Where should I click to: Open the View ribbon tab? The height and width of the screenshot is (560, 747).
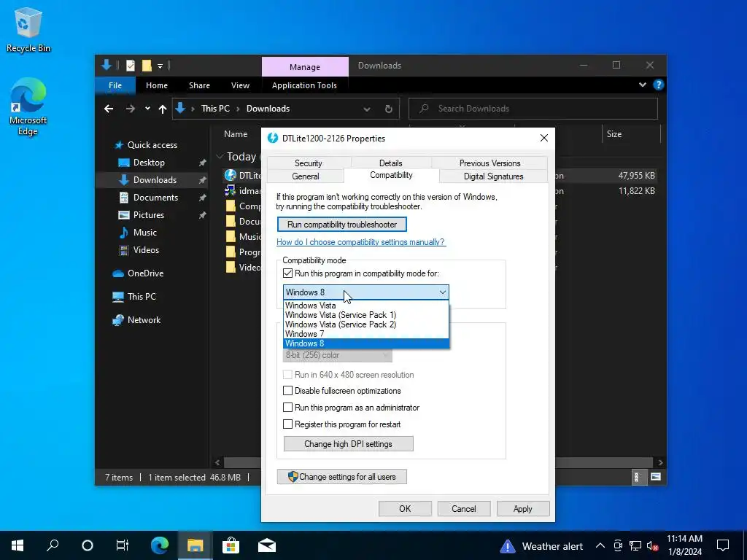tap(240, 85)
